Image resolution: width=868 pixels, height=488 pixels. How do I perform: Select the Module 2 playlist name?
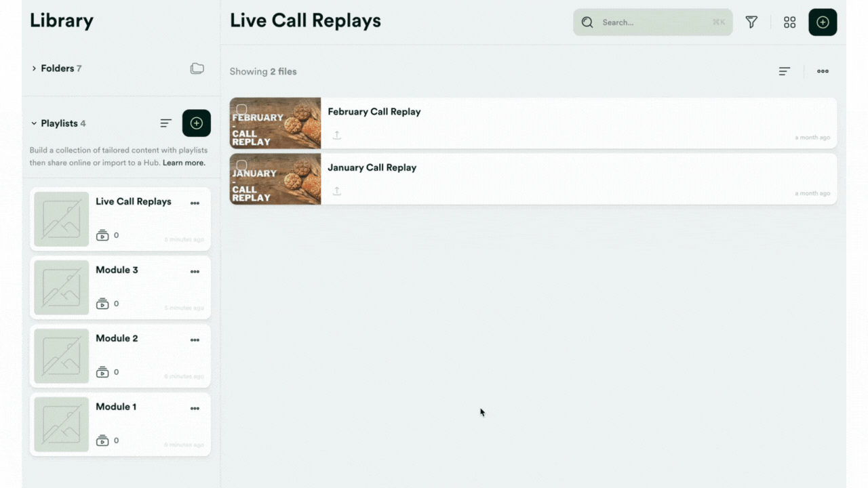click(117, 338)
